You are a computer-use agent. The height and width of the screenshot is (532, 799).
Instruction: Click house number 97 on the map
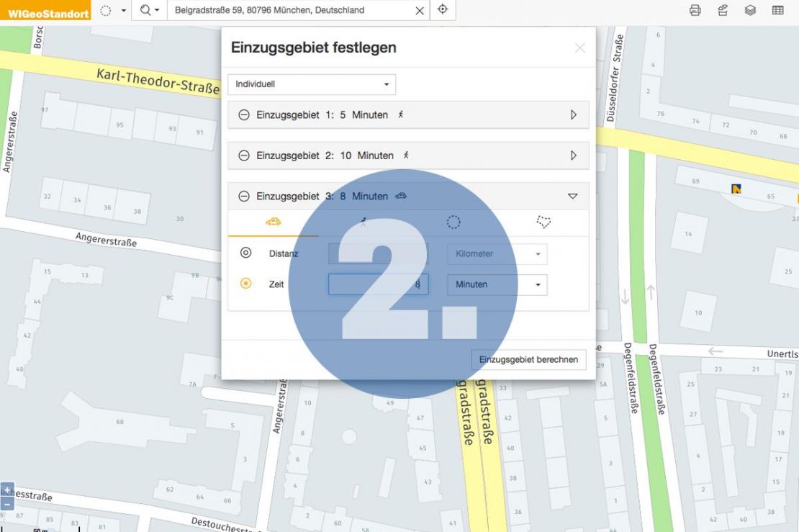point(45,110)
